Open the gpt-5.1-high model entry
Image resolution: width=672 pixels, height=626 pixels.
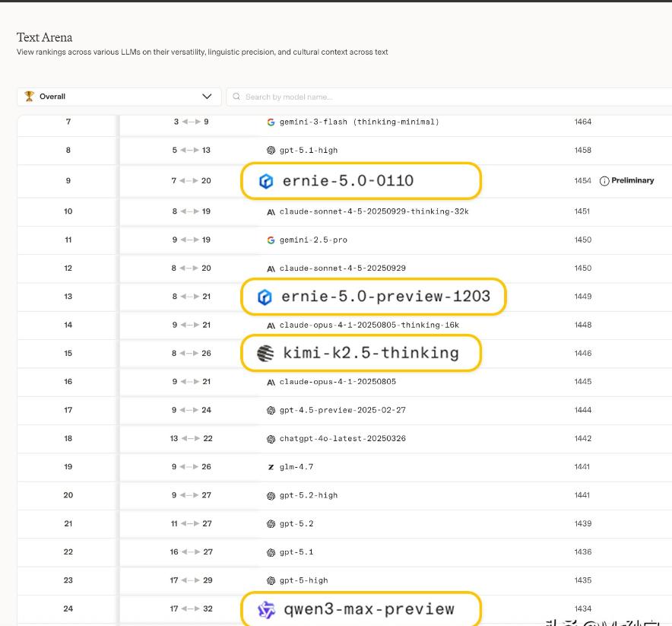(x=309, y=151)
